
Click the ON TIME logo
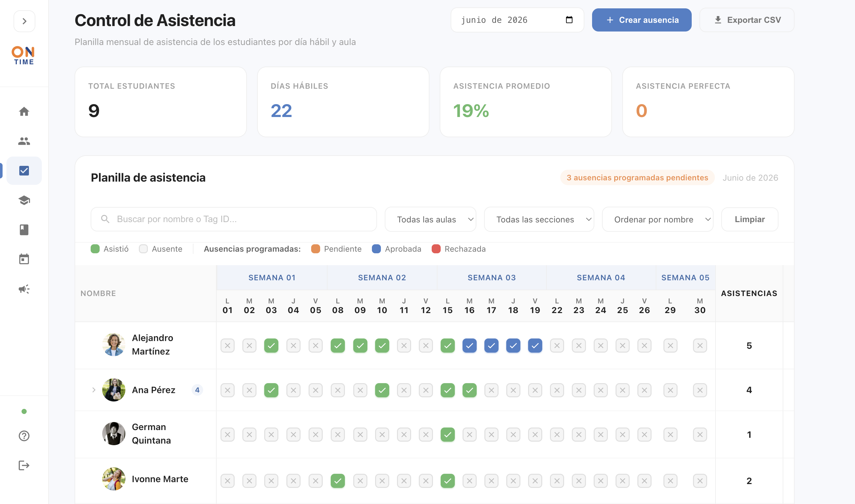click(x=24, y=55)
